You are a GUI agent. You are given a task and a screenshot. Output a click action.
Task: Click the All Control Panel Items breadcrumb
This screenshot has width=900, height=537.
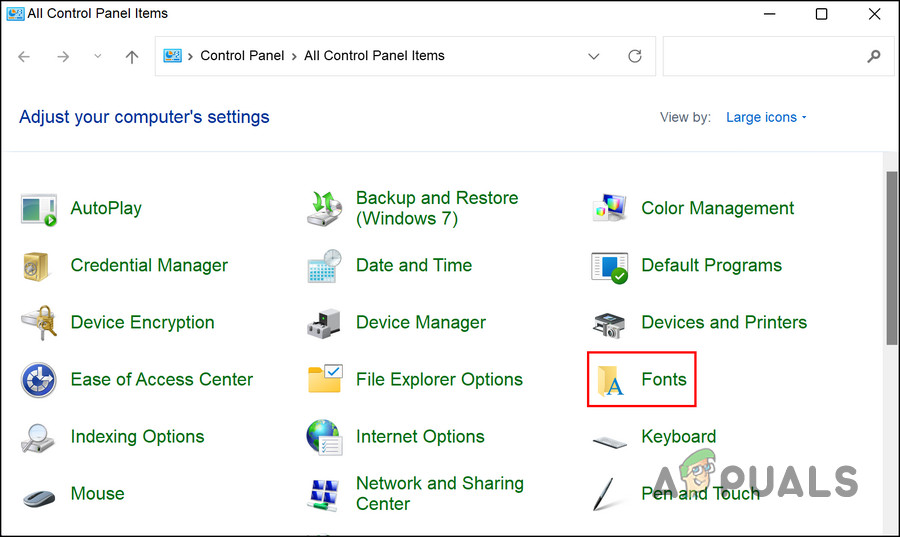(x=374, y=56)
